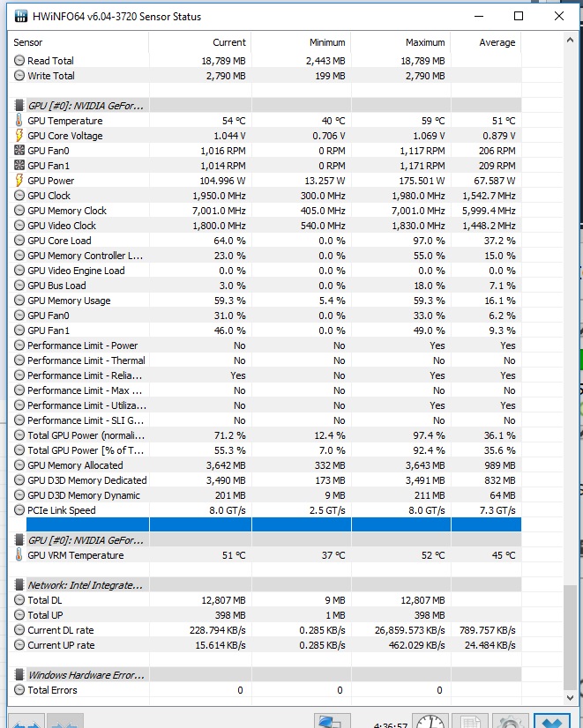Image resolution: width=583 pixels, height=728 pixels.
Task: Click the Write Total row icon
Action: [x=19, y=76]
